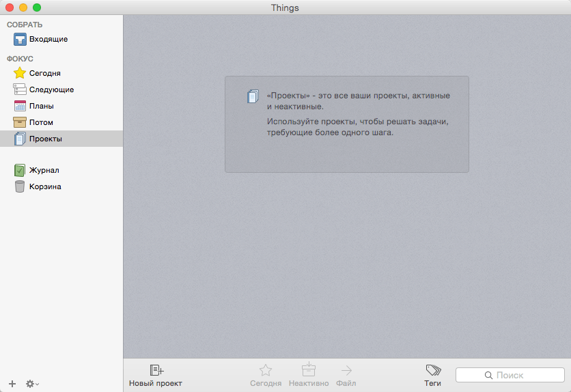Select the Планы label in sidebar

click(x=42, y=106)
